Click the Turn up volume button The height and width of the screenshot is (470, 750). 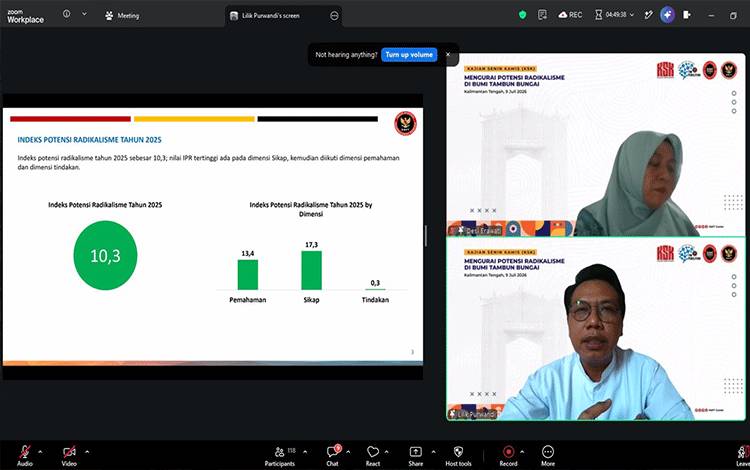[409, 55]
